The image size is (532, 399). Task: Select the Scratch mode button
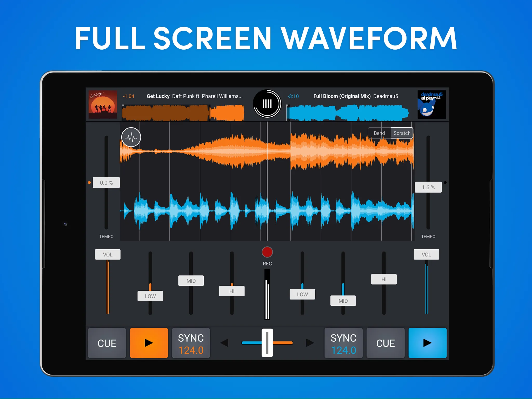coord(400,133)
